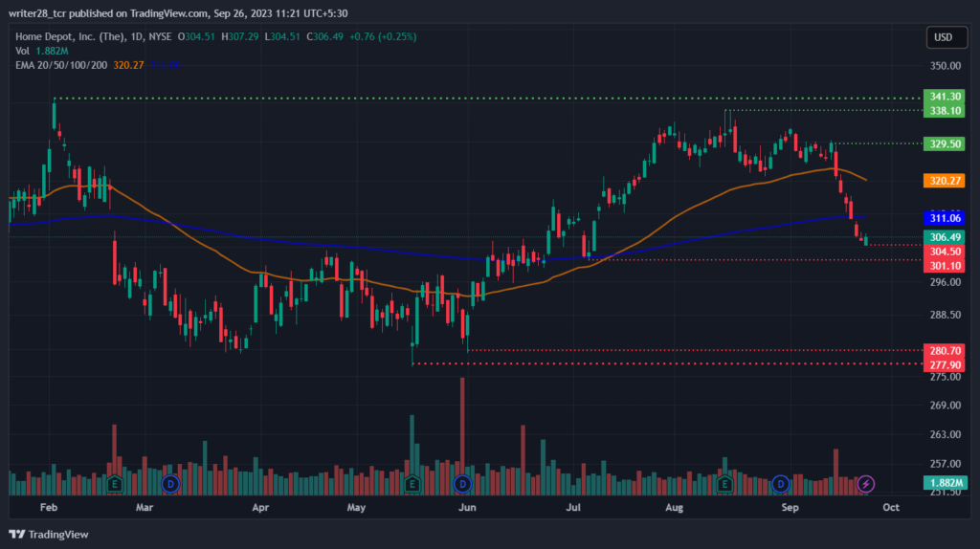Click the 263.00 price axis label
Viewport: 980px width, 549px height.
[x=945, y=434]
